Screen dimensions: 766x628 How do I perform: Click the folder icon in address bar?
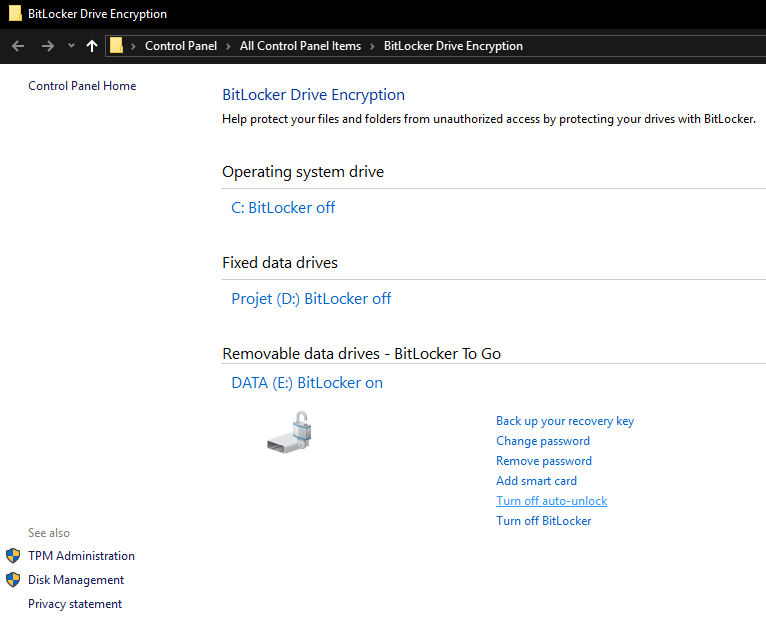click(x=116, y=45)
